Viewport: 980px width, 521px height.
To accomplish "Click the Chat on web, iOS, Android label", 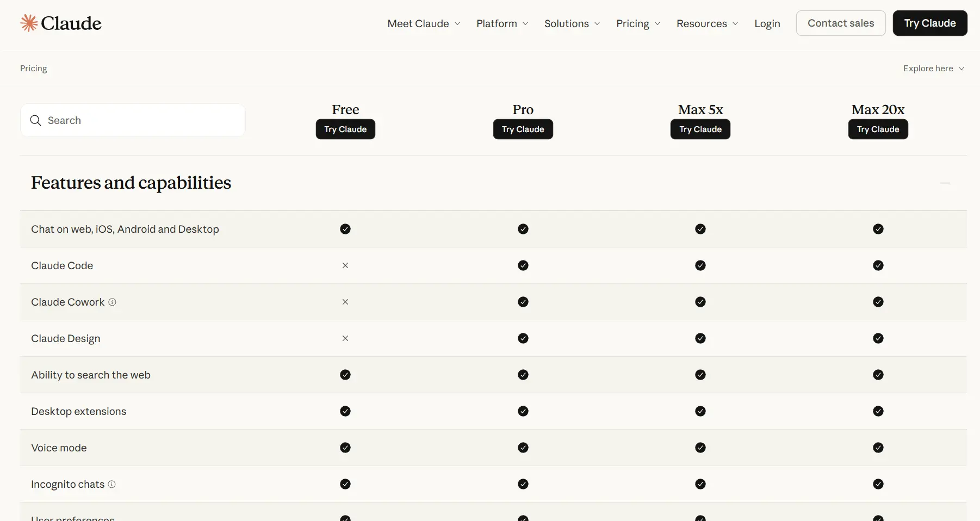I will tap(125, 229).
